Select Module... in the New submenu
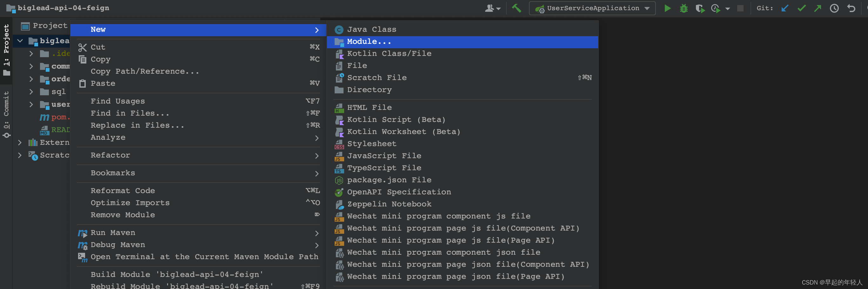The image size is (868, 289). point(462,42)
